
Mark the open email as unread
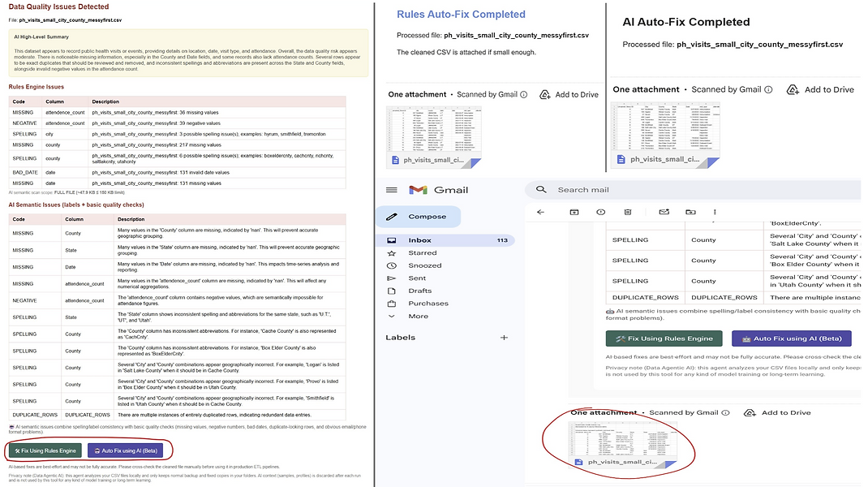pos(664,212)
